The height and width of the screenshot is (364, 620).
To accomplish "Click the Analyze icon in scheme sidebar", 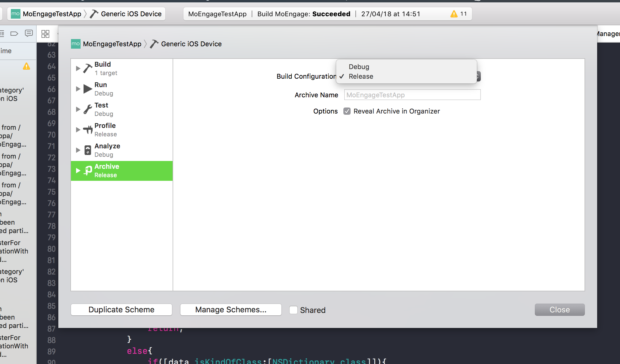I will (x=87, y=150).
